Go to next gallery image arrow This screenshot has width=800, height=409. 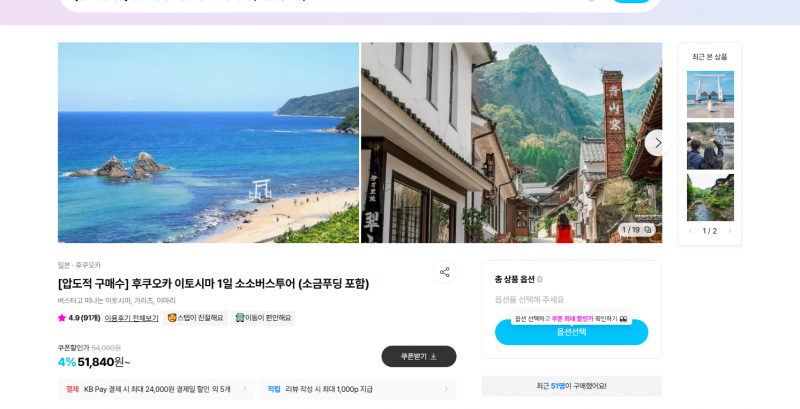(x=658, y=143)
